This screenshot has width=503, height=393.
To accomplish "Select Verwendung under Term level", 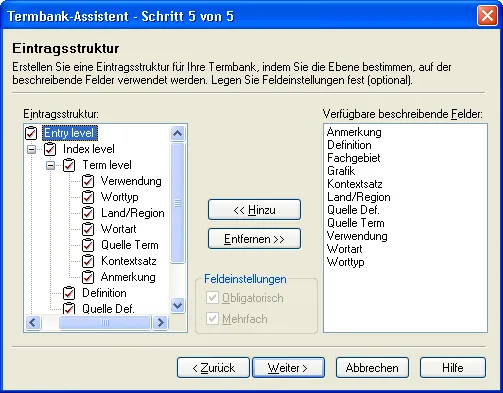I will click(131, 181).
